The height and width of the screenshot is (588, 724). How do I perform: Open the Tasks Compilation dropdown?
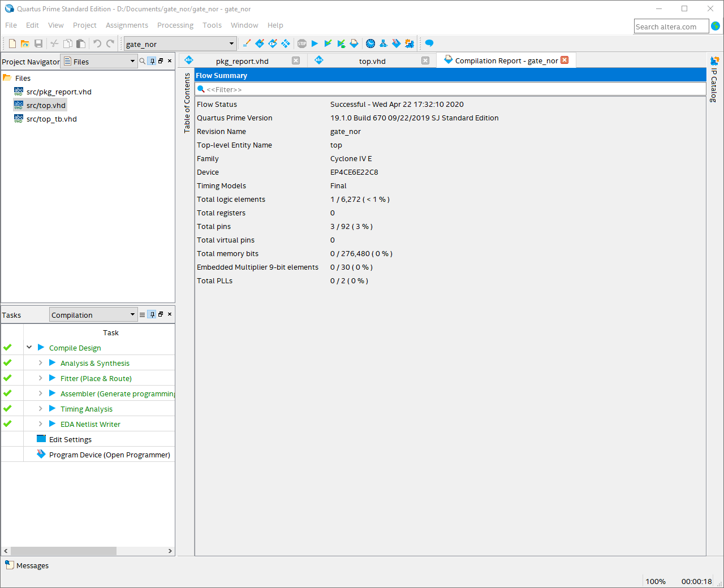pyautogui.click(x=93, y=315)
